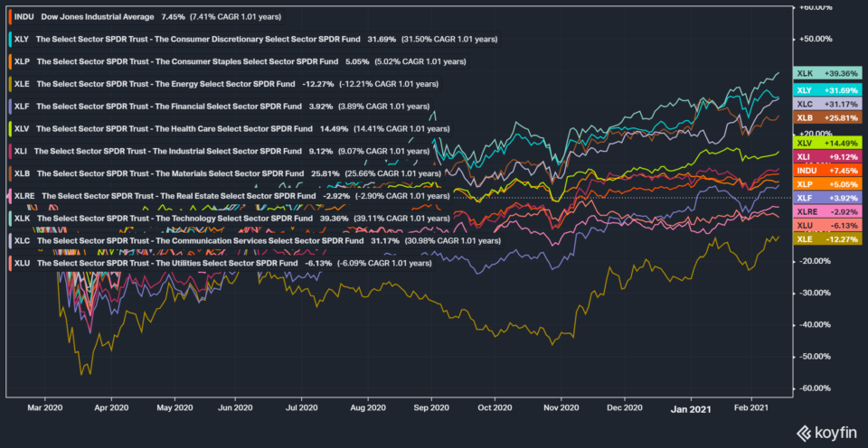The height and width of the screenshot is (448, 868).
Task: Click the Jul 2020 date label
Action: click(x=302, y=407)
